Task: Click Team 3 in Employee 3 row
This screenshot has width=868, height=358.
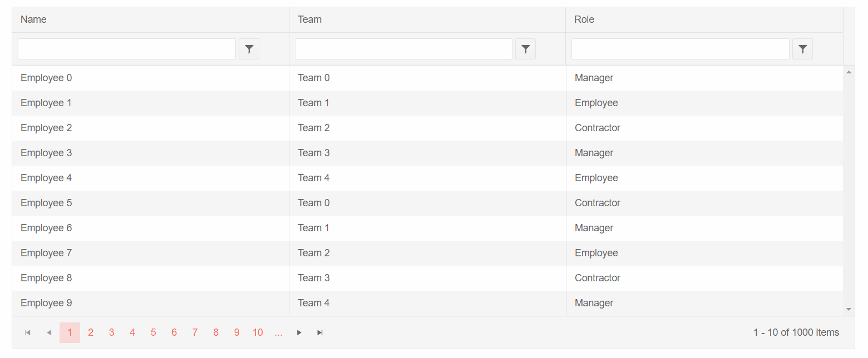Action: [x=427, y=153]
